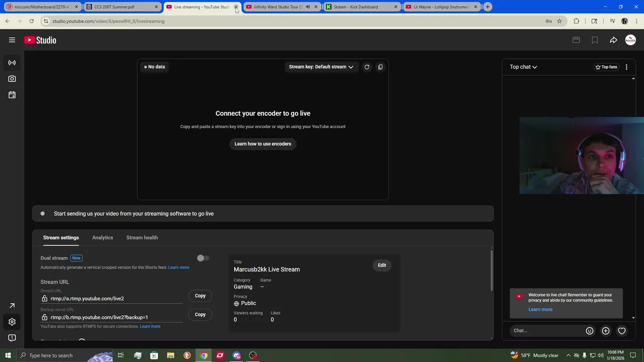This screenshot has height=362, width=644.
Task: Open live chat three-dot options menu
Action: pos(626,67)
